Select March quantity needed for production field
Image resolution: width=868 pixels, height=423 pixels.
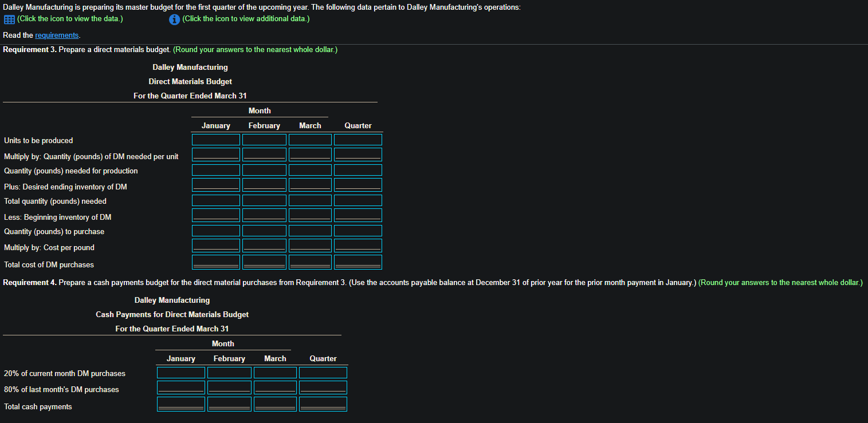pos(310,170)
